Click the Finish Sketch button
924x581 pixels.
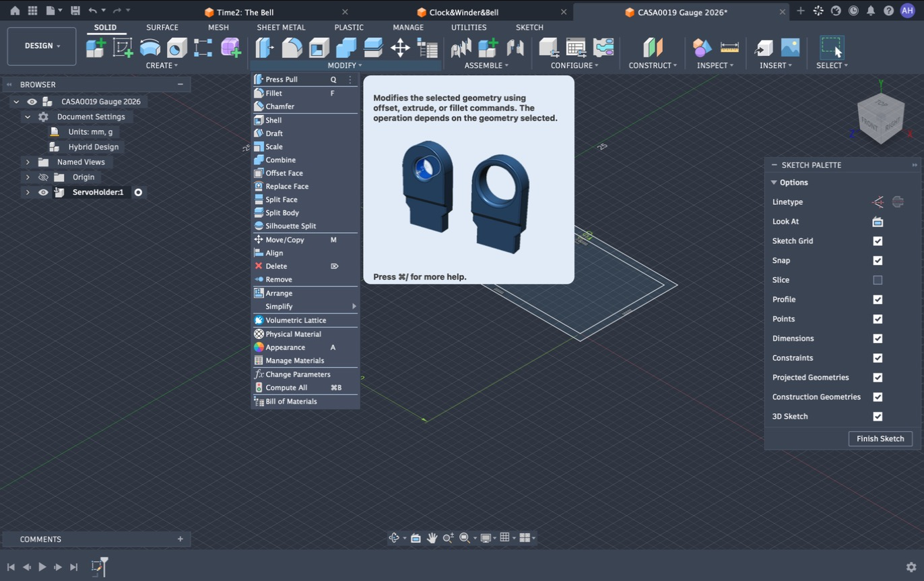[880, 439]
